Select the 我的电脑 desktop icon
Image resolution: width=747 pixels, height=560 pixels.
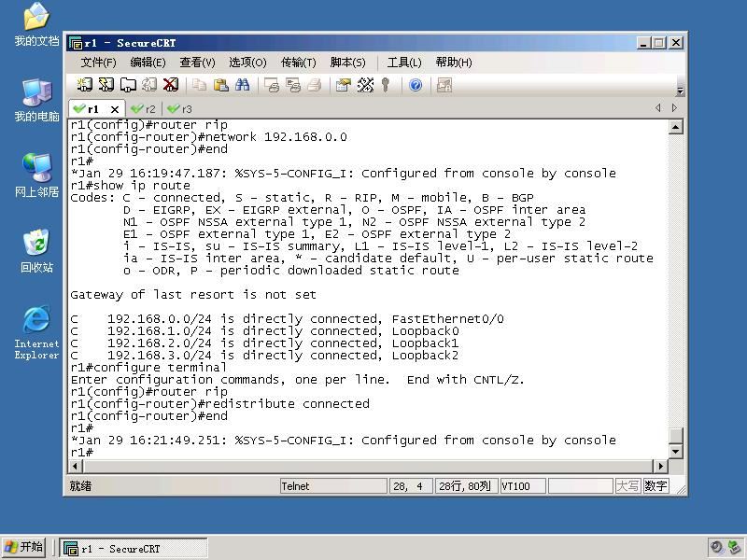(36, 100)
